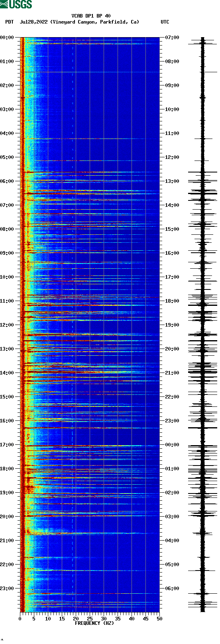Click the 10:00 PDT time label

(7, 277)
